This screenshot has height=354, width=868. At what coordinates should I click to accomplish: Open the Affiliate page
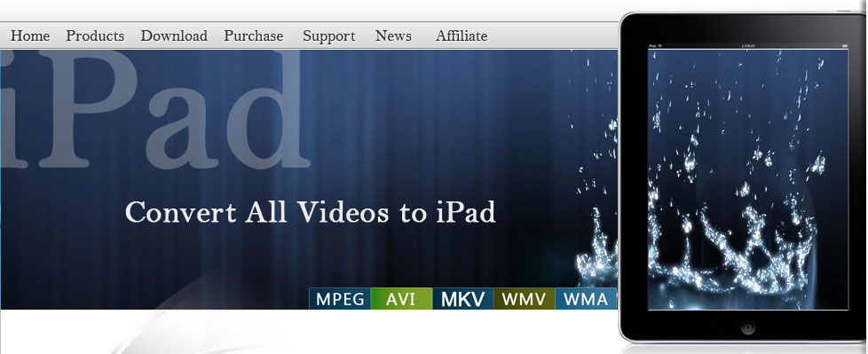pos(462,36)
